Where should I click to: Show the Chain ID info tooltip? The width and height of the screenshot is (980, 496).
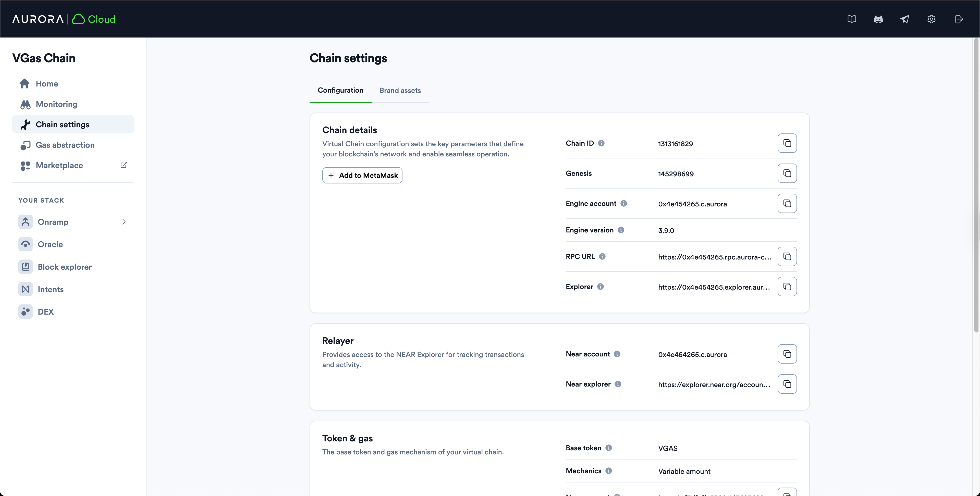[601, 143]
